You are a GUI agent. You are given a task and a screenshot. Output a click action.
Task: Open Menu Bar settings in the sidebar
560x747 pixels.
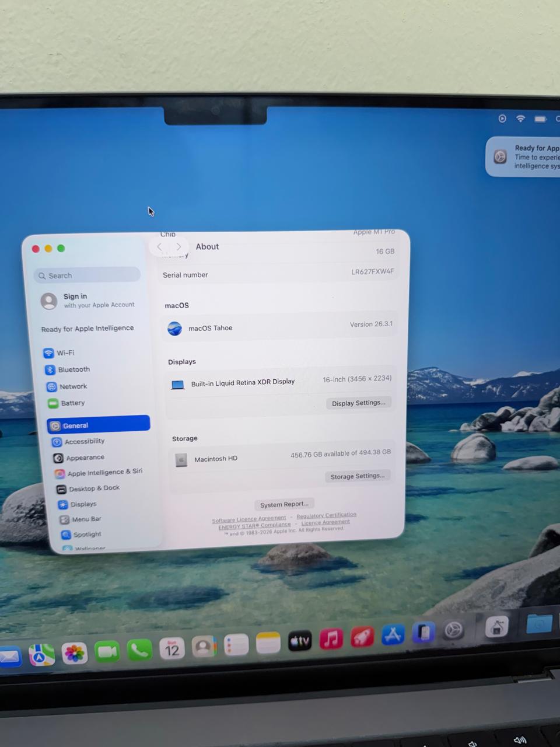[80, 519]
